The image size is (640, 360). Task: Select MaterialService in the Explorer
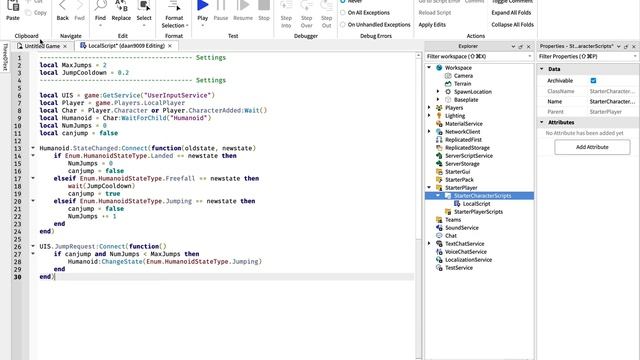click(x=464, y=124)
